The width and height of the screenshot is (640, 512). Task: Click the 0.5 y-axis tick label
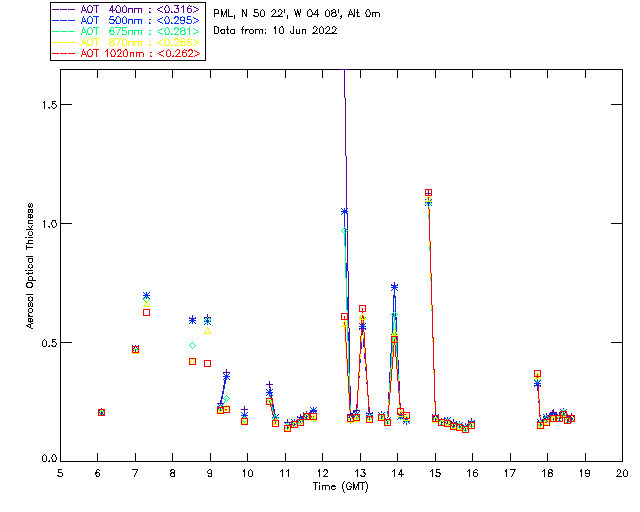pyautogui.click(x=49, y=343)
